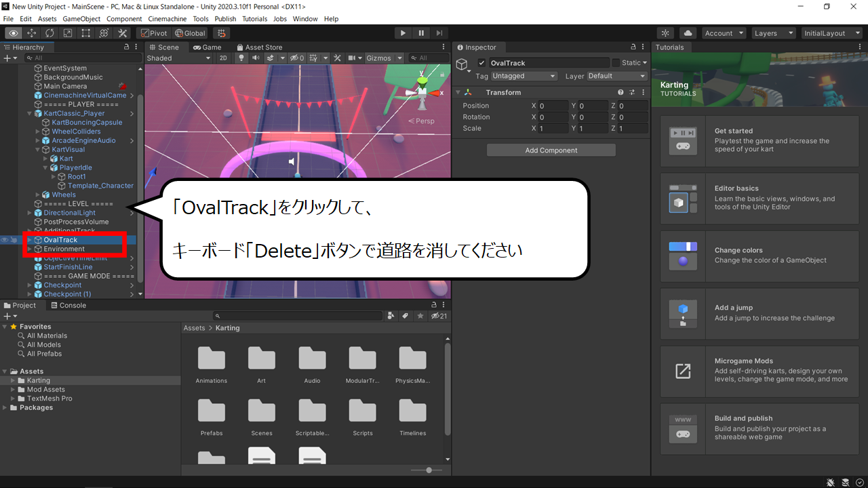The image size is (868, 488).
Task: Open the Get started tutorial
Action: 759,141
